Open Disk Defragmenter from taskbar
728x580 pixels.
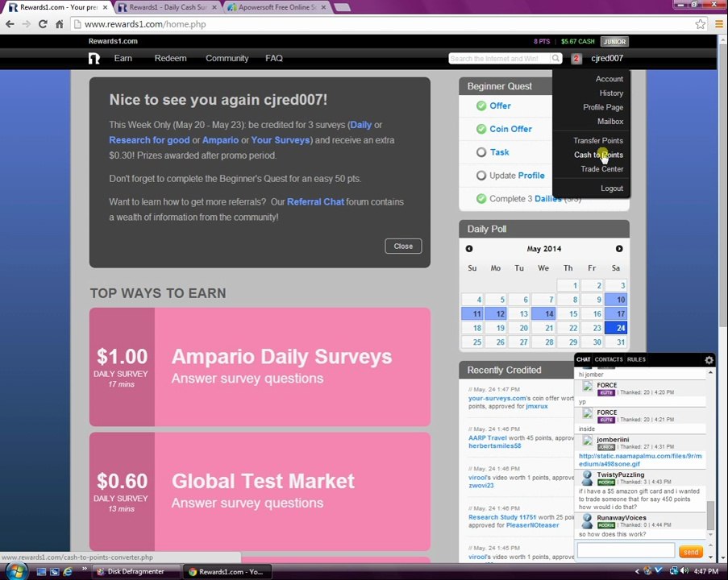click(136, 572)
